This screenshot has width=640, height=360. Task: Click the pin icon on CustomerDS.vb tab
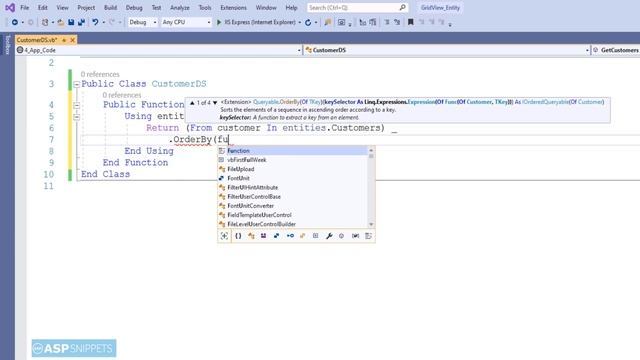[x=64, y=40]
